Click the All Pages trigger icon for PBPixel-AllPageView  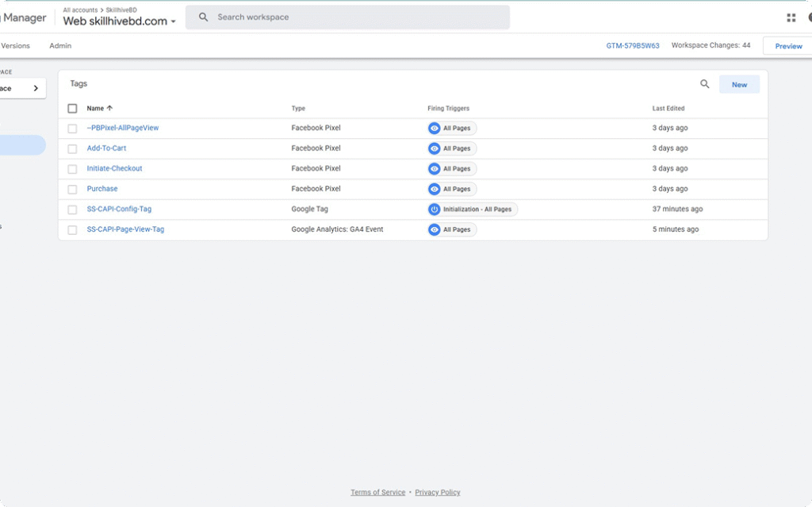pos(434,128)
